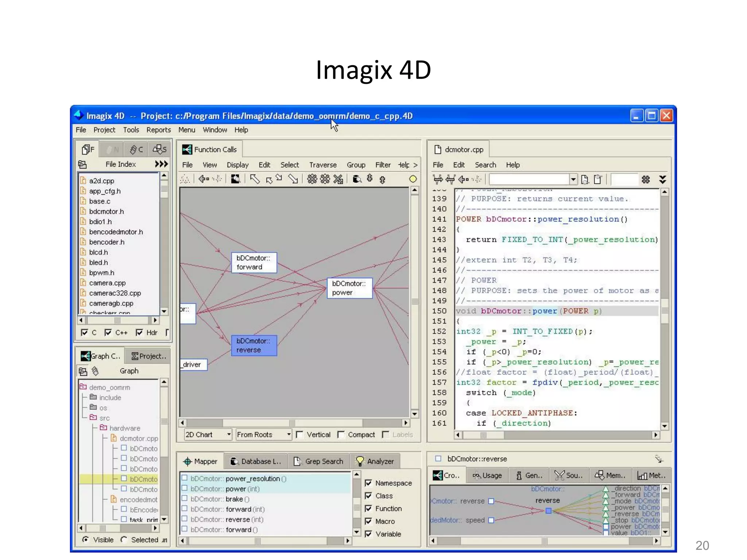747x560 pixels.
Task: Click the pencil icon above the Graph tree
Action: 95,371
